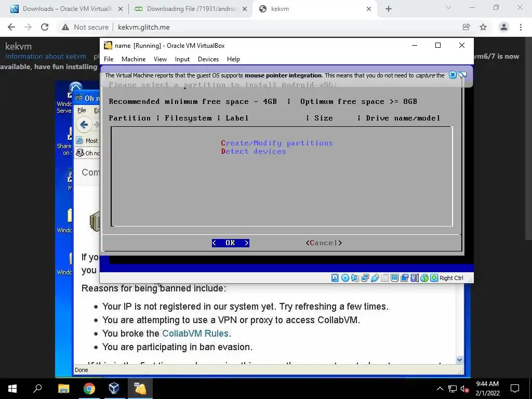532x399 pixels.
Task: Click the browser forward arrow
Action: pyautogui.click(x=28, y=27)
